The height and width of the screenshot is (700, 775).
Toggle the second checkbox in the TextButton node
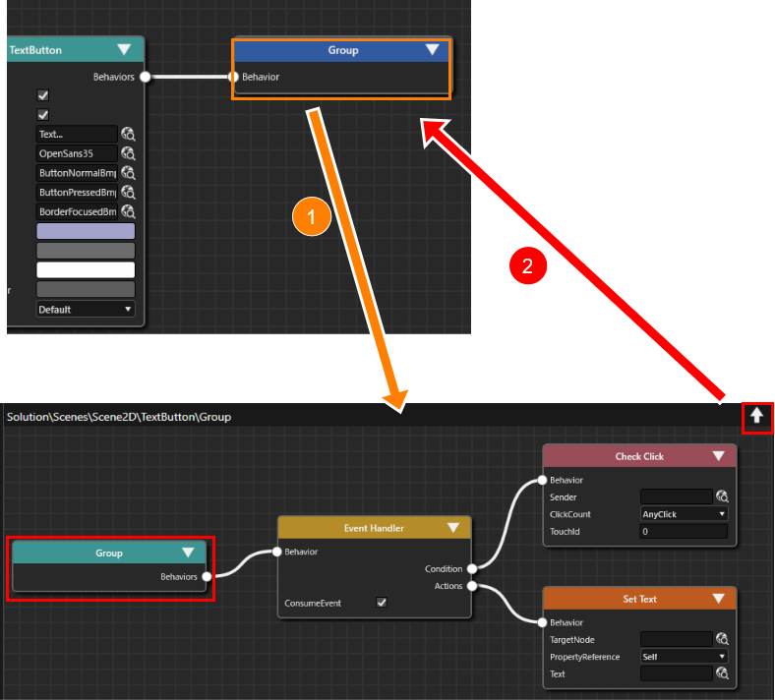pos(43,115)
